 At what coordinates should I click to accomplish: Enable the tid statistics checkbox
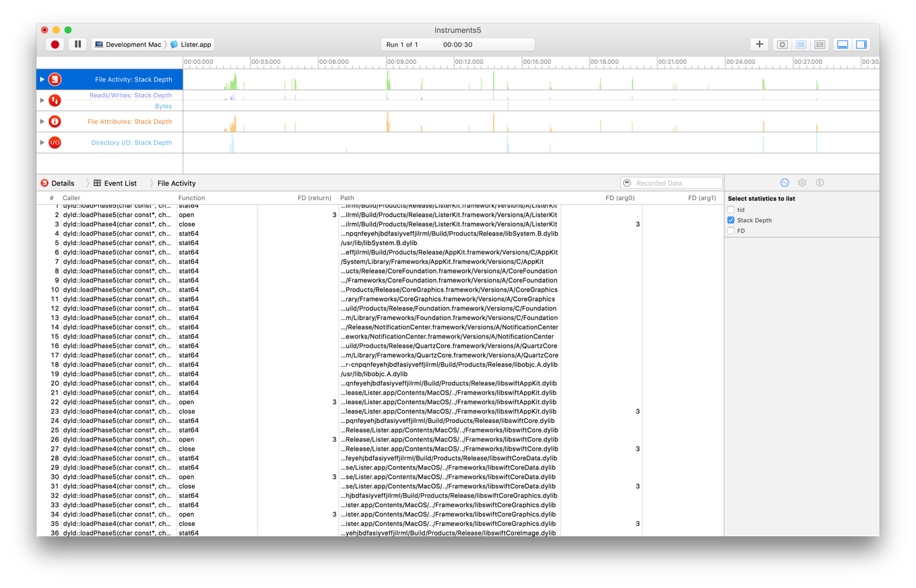pos(731,209)
